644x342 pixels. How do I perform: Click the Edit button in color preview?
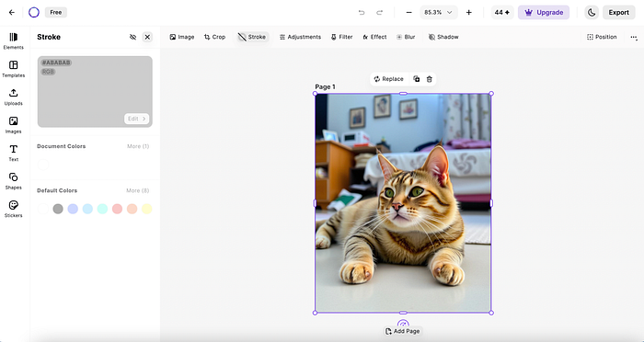[137, 119]
